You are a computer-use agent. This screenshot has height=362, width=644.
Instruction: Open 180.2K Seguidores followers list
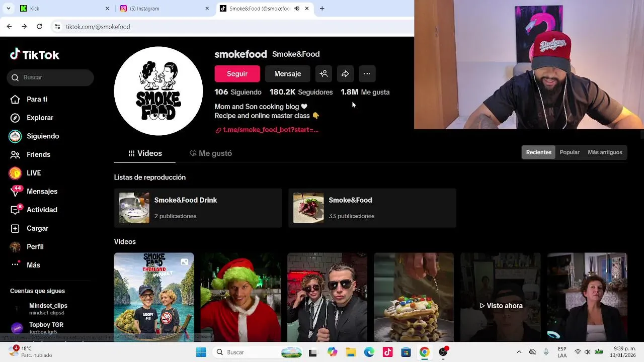point(301,92)
